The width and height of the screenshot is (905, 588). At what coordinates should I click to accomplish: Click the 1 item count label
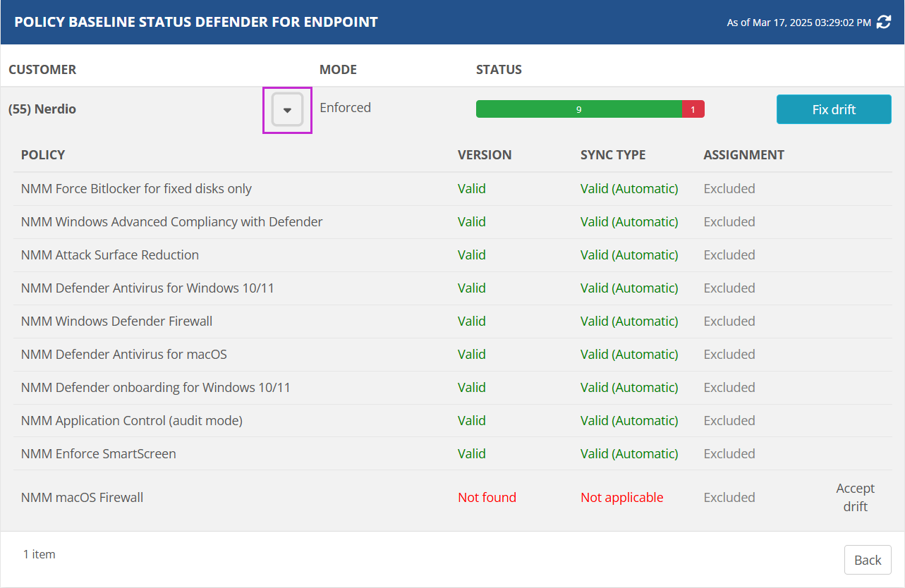click(x=39, y=554)
